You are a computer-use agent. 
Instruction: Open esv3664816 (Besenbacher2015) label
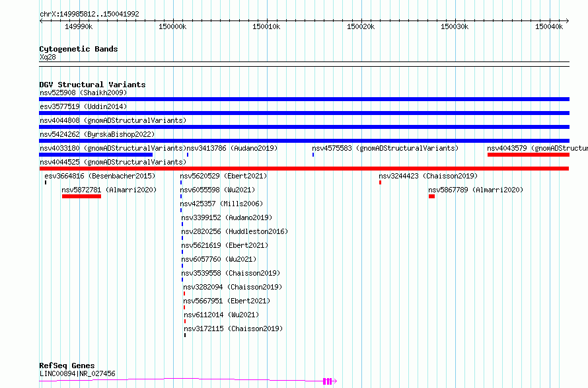pos(100,176)
